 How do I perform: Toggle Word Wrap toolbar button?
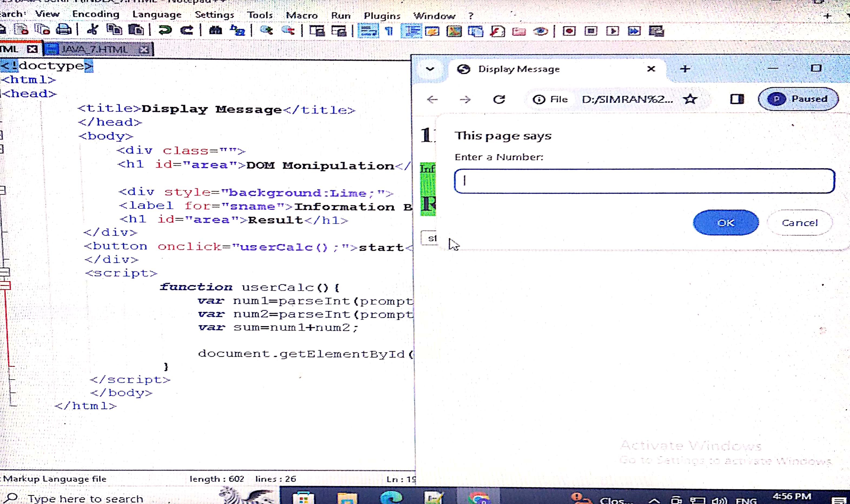368,31
